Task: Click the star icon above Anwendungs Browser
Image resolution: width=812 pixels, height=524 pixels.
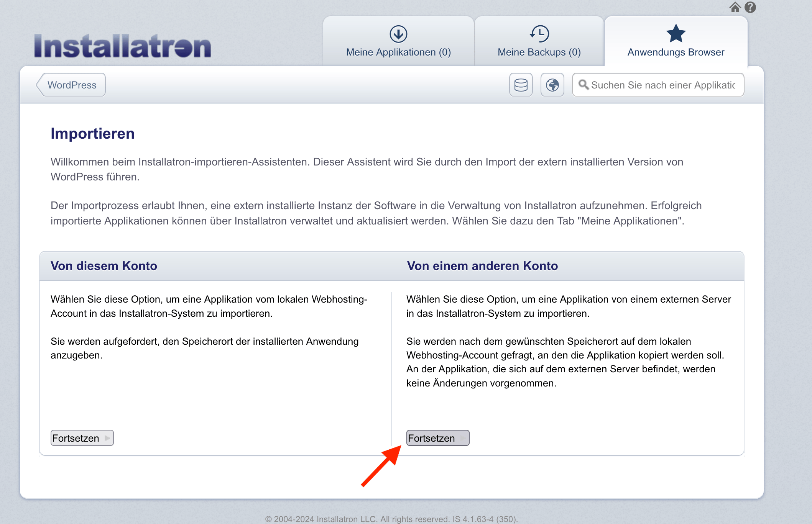Action: (676, 33)
